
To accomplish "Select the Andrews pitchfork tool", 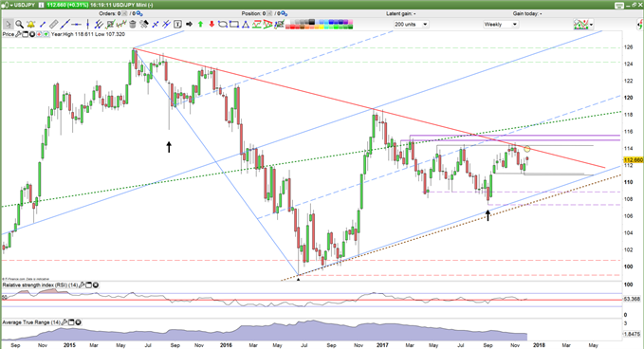I will (166, 25).
